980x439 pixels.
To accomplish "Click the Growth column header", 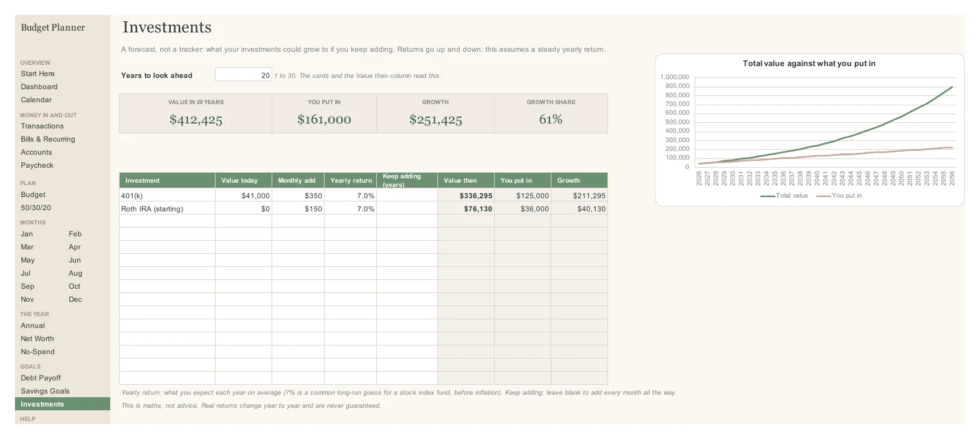I will 579,180.
